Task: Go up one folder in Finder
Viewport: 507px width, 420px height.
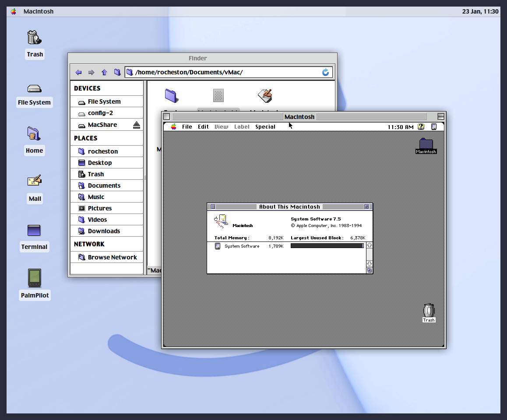Action: pos(104,72)
